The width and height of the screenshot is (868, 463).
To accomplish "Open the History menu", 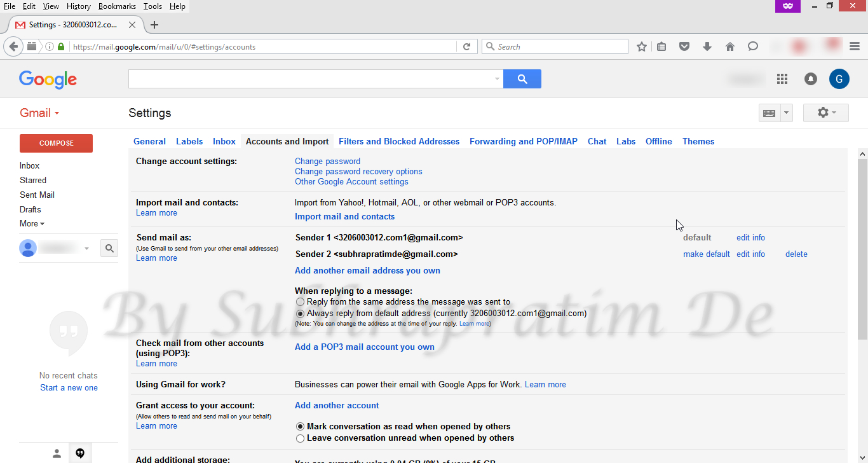I will (x=79, y=6).
